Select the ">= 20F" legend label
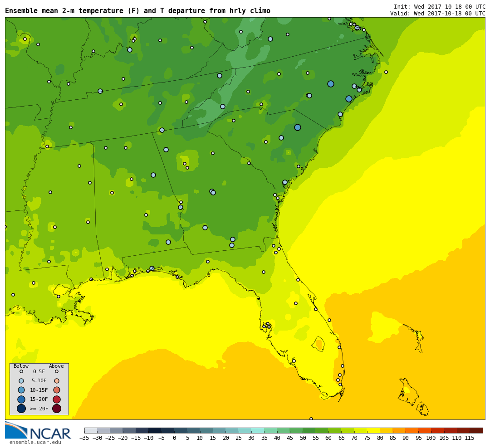Screen dimensions: 490x448 click(39, 408)
